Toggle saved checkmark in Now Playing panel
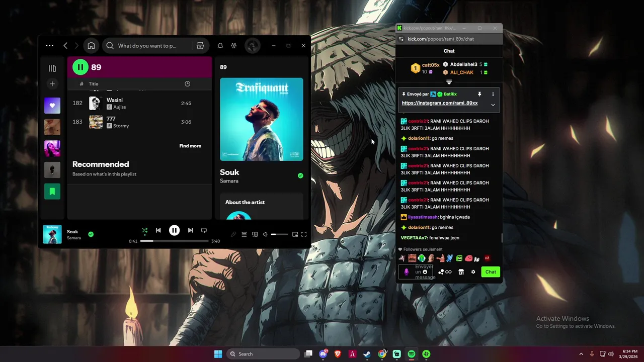 (x=300, y=175)
